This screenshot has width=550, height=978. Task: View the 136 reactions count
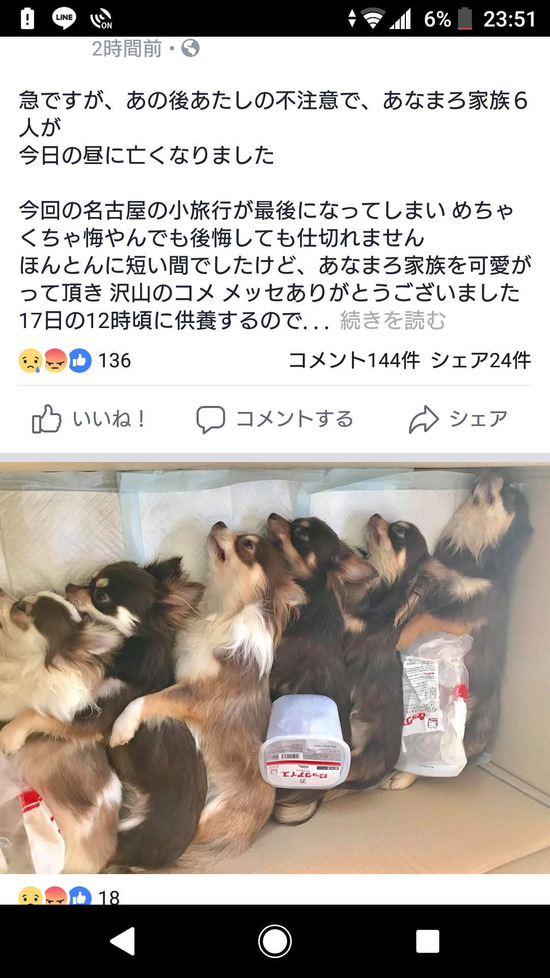tap(115, 361)
